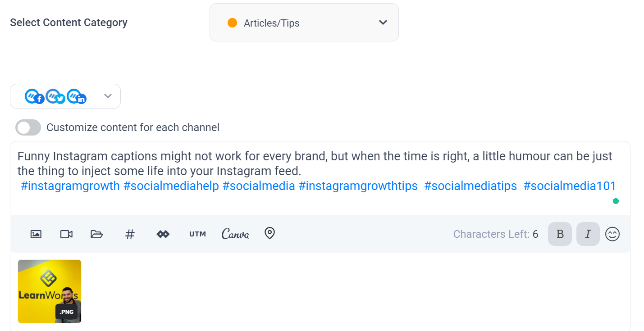Click the video upload icon

coord(66,234)
